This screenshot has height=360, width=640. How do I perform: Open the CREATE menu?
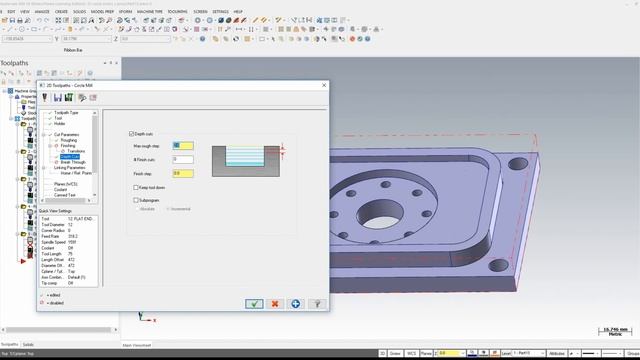(61, 11)
